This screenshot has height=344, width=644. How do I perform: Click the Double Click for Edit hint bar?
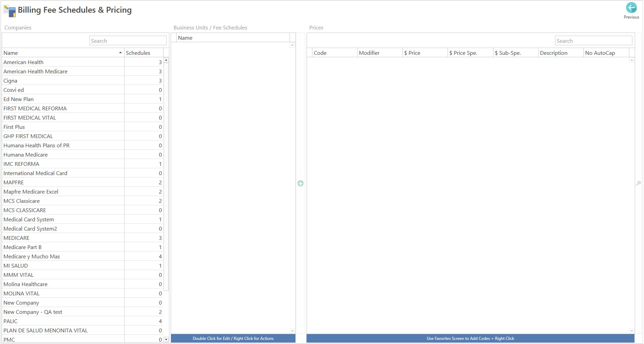point(233,339)
